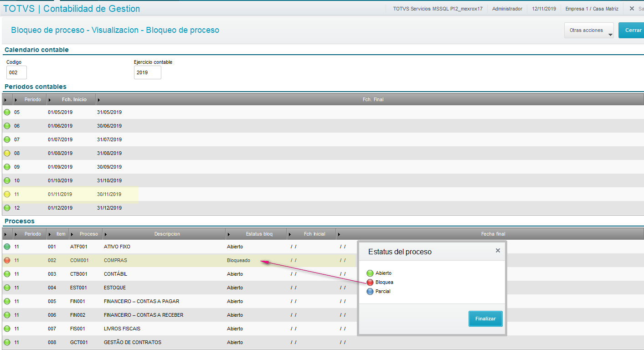Click the Parcial legend label
Viewport: 644px width, 350px height.
click(x=383, y=291)
